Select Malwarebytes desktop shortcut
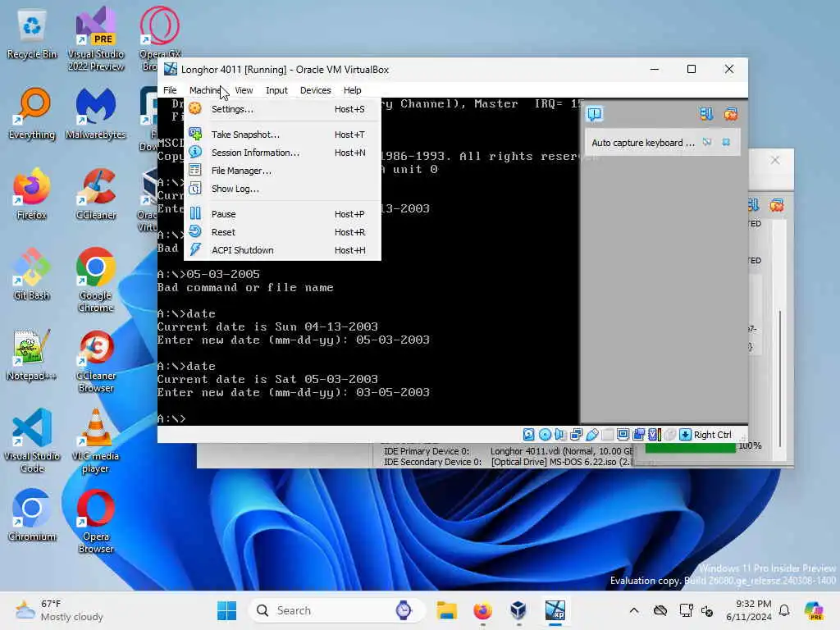Viewport: 840px width, 630px height. coord(96,115)
